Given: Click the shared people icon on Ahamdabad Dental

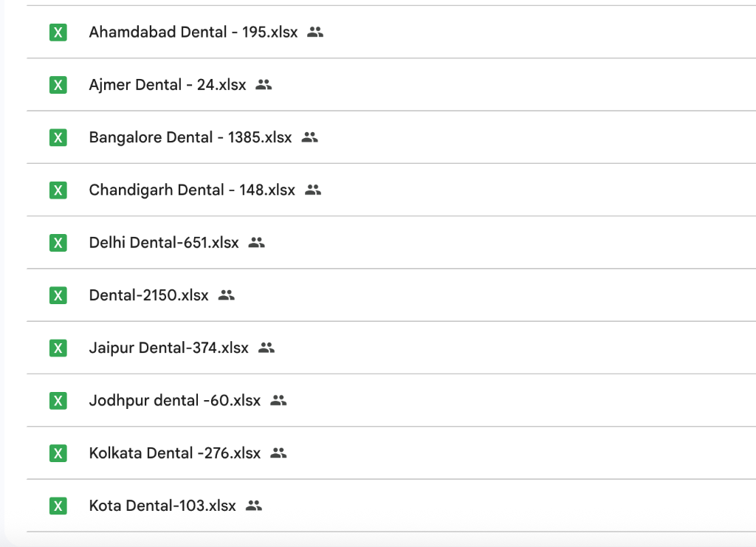Looking at the screenshot, I should (x=315, y=32).
